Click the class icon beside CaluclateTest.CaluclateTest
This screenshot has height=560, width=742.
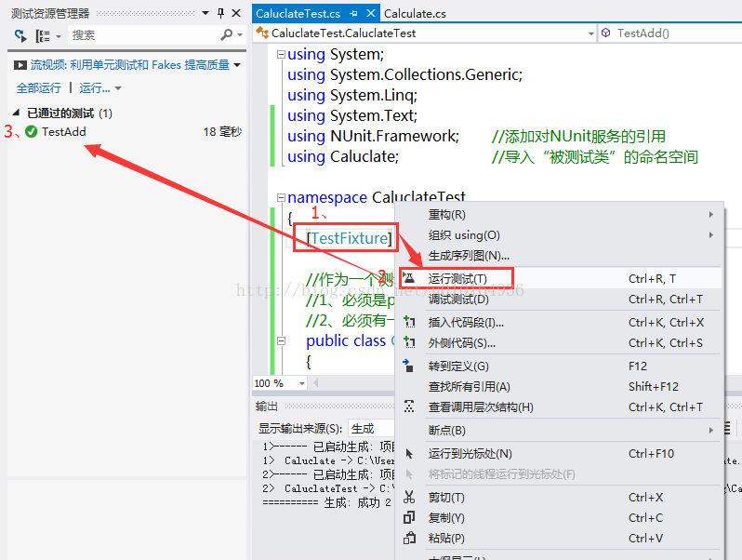261,33
